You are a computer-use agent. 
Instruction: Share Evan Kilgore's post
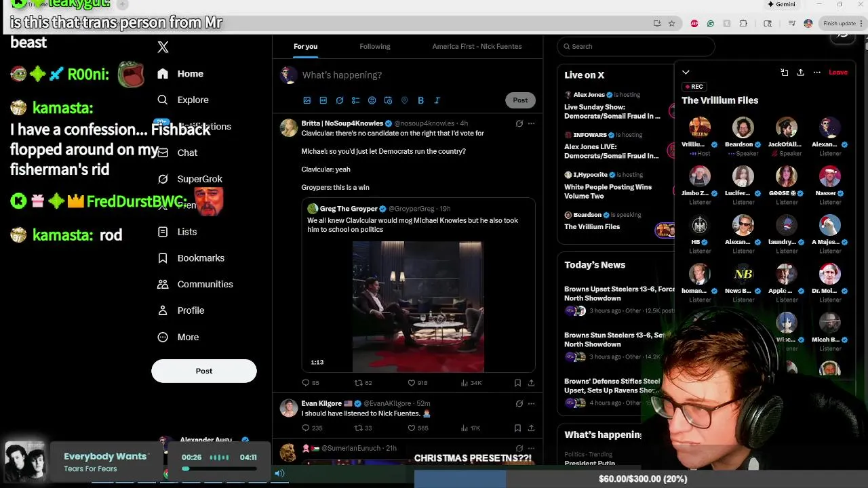tap(531, 428)
